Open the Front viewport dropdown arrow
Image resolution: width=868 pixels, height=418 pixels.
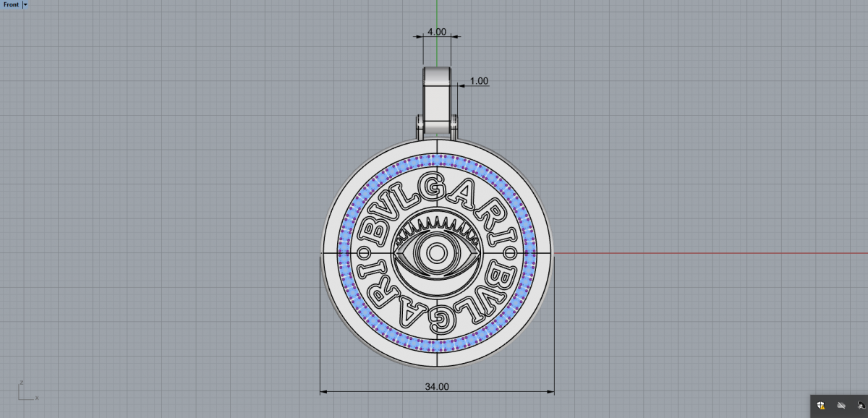(x=25, y=4)
